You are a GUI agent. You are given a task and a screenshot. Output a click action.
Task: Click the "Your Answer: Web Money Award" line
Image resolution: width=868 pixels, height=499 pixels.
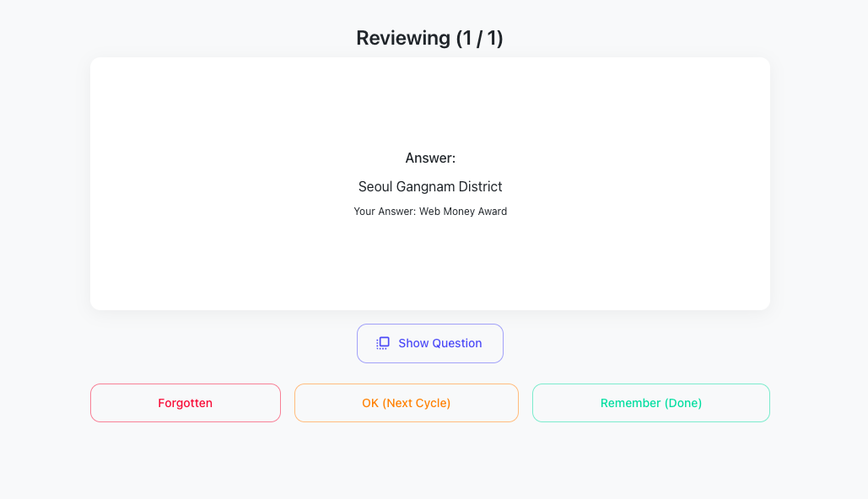[x=430, y=212]
